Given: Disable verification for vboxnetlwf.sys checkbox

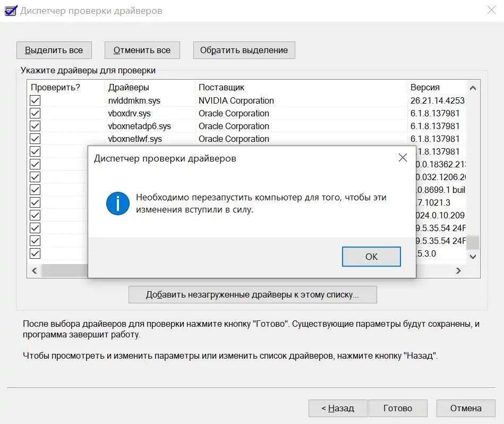Looking at the screenshot, I should [35, 139].
